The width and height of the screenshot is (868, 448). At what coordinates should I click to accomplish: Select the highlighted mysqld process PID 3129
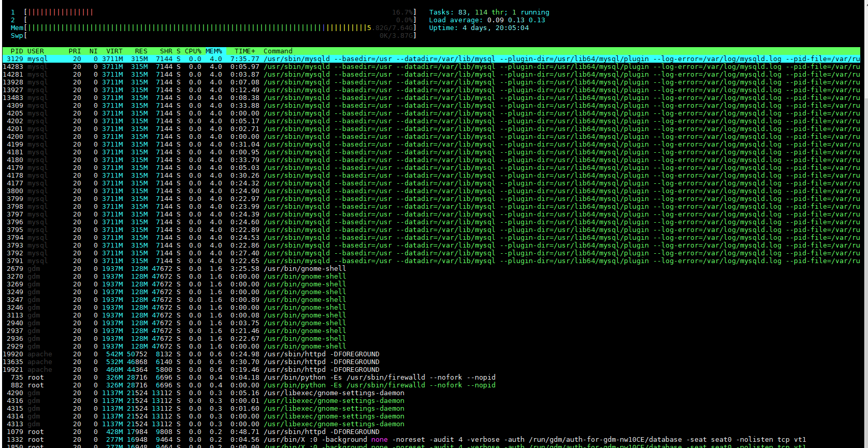click(431, 59)
